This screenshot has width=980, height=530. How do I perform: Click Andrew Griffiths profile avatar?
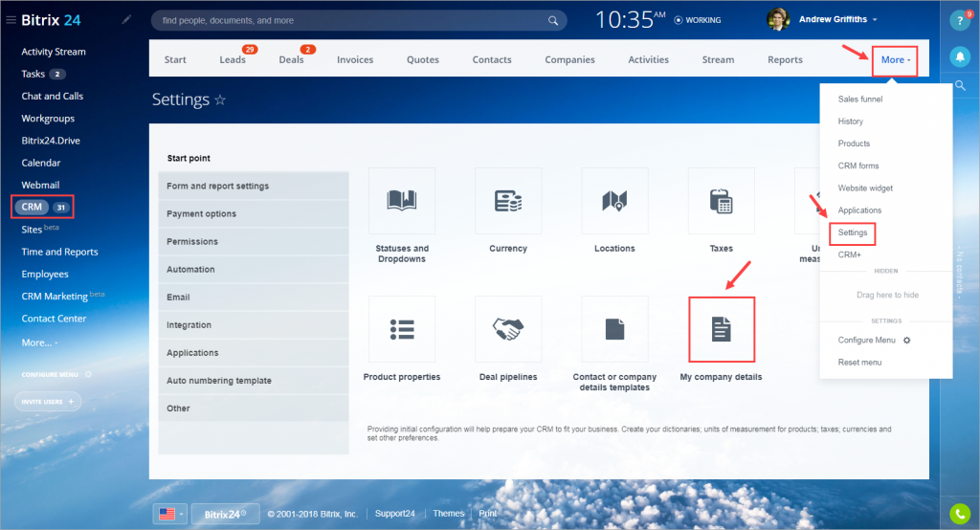pyautogui.click(x=778, y=19)
